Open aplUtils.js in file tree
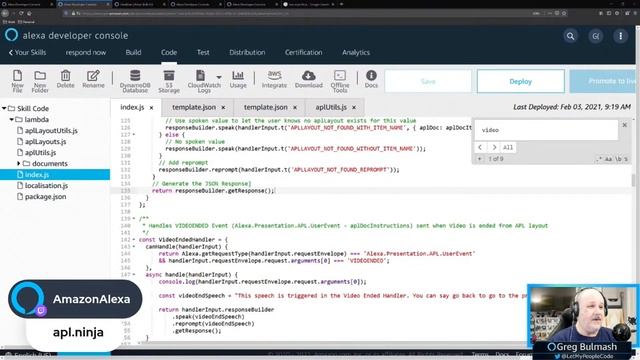The height and width of the screenshot is (360, 640). coord(40,153)
